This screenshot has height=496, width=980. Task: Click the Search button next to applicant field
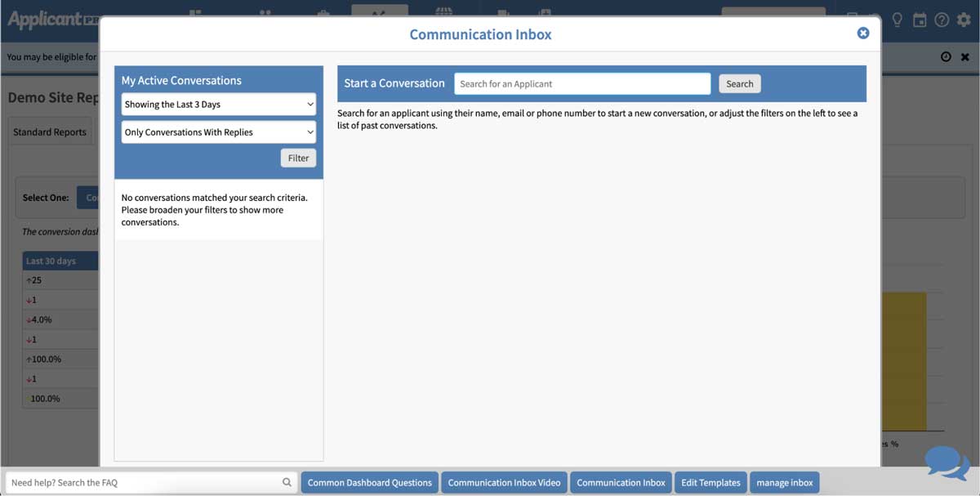(738, 83)
